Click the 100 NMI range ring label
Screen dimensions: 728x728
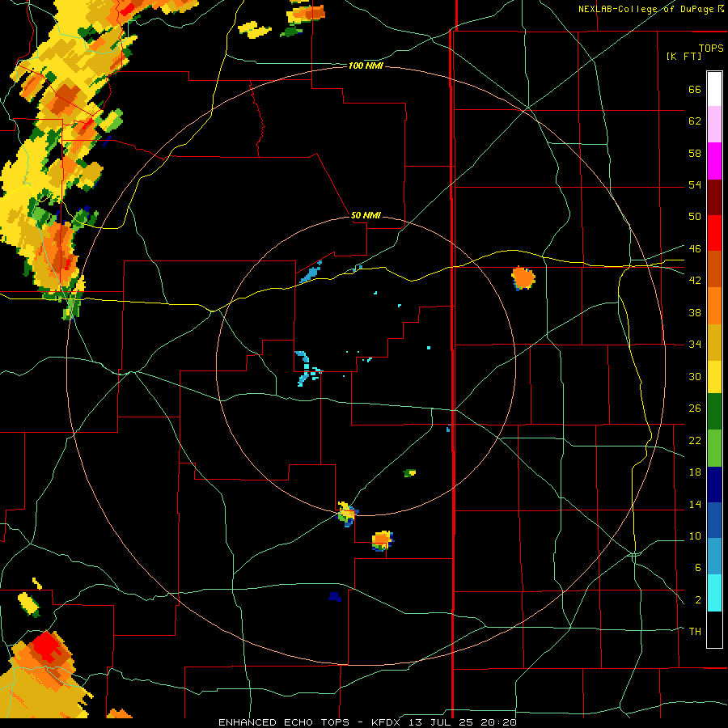[366, 66]
